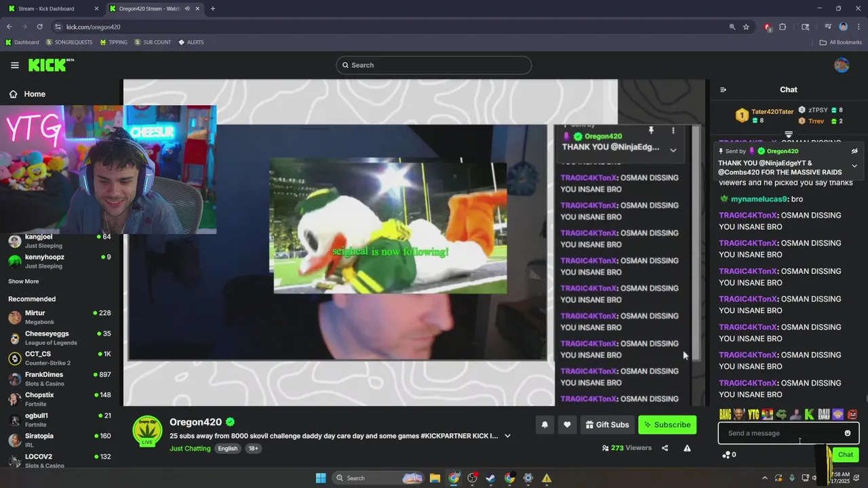This screenshot has width=868, height=488.
Task: Click the Just Chatting category link
Action: pos(190,449)
